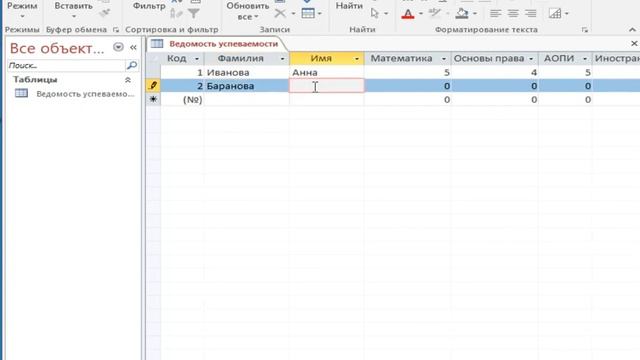Click the red font color A icon

coord(408,14)
